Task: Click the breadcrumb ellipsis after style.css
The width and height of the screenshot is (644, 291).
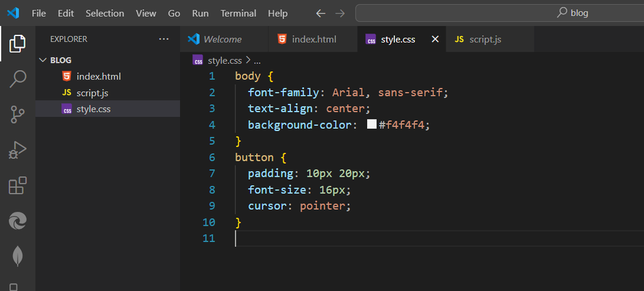Action: 257,61
